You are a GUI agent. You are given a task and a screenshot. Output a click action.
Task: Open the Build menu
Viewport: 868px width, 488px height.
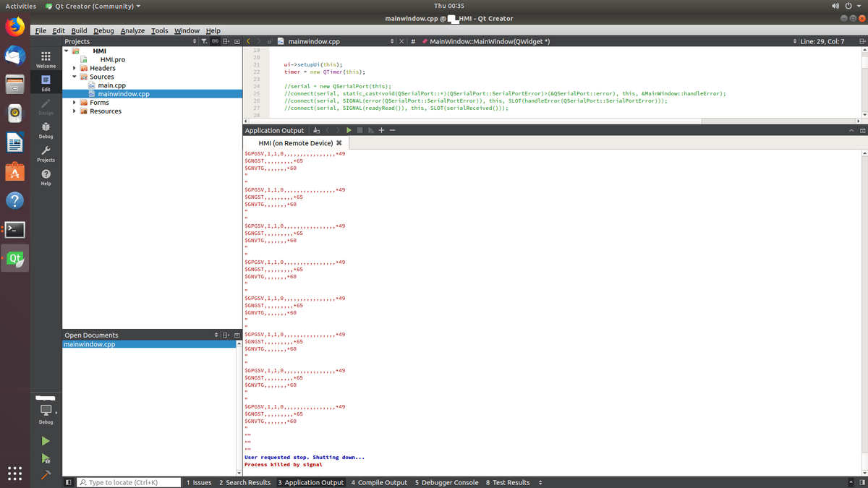coord(79,30)
